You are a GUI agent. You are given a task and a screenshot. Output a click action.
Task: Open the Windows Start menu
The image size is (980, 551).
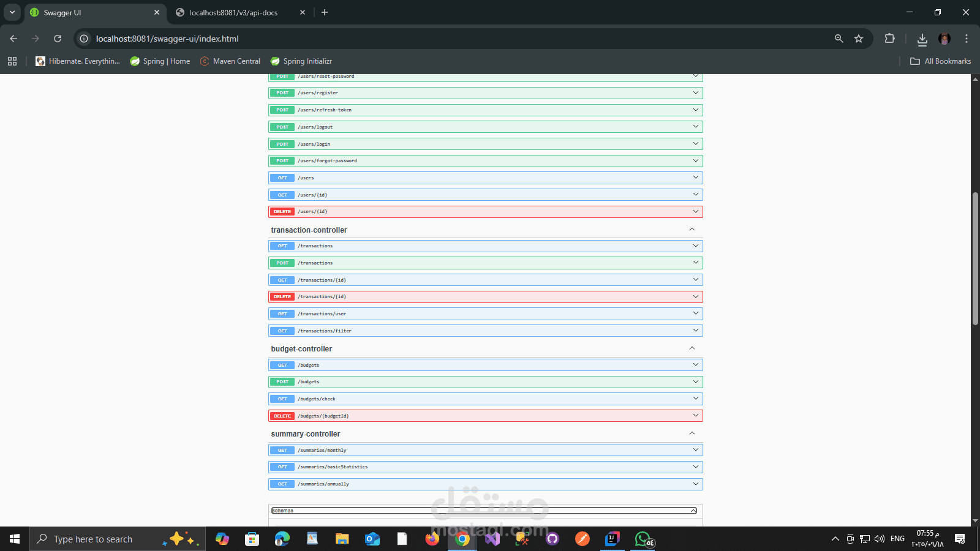pyautogui.click(x=15, y=539)
